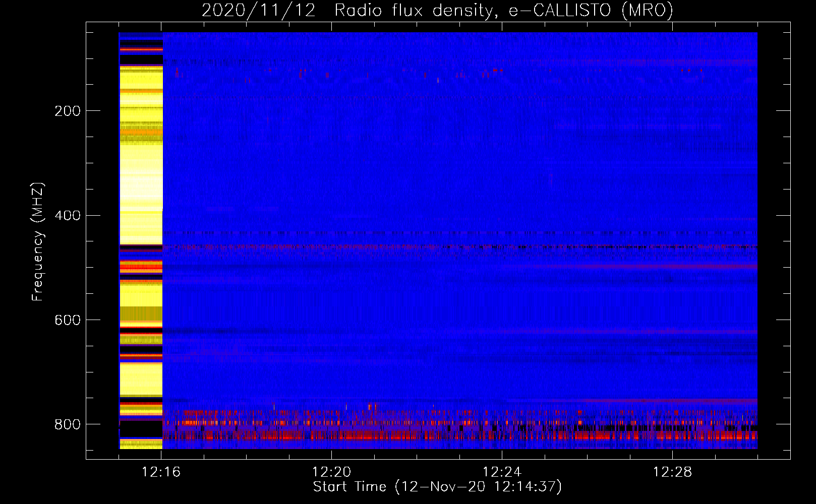Click the 400 frequency tick label
This screenshot has width=816, height=504.
68,216
